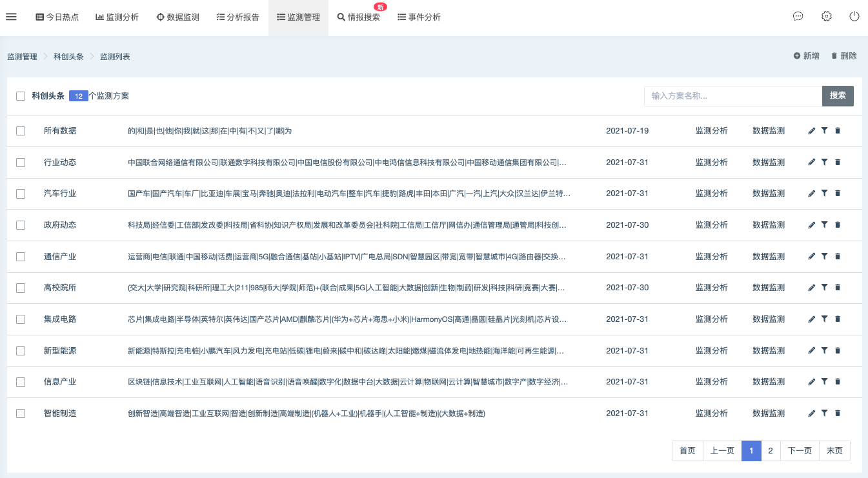Image resolution: width=868 pixels, height=478 pixels.
Task: Jump to page 2 in pagination
Action: (771, 451)
